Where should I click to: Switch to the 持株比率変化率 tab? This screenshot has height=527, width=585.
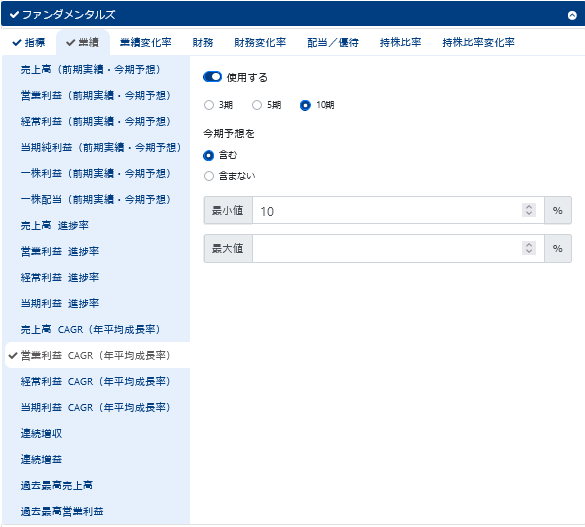point(478,43)
